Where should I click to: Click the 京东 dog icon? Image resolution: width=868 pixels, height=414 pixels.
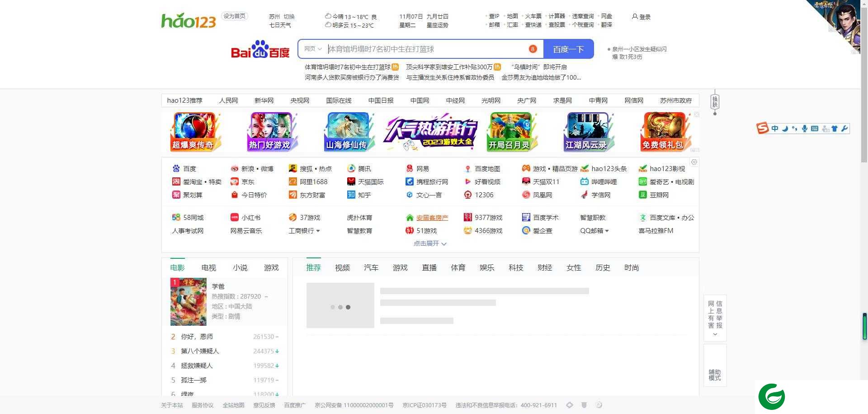point(234,181)
